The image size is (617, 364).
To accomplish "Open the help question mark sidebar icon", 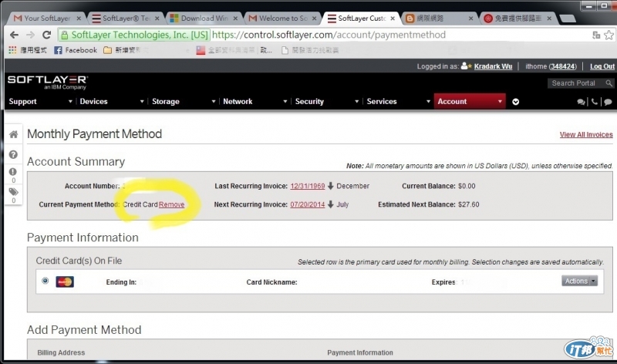I will click(x=13, y=154).
